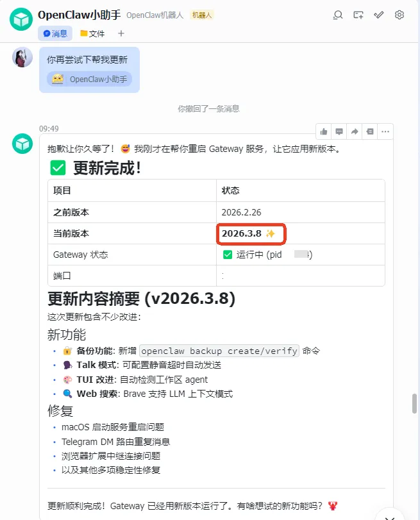
Task: Click the Talk 模式 bullet item
Action: (142, 365)
